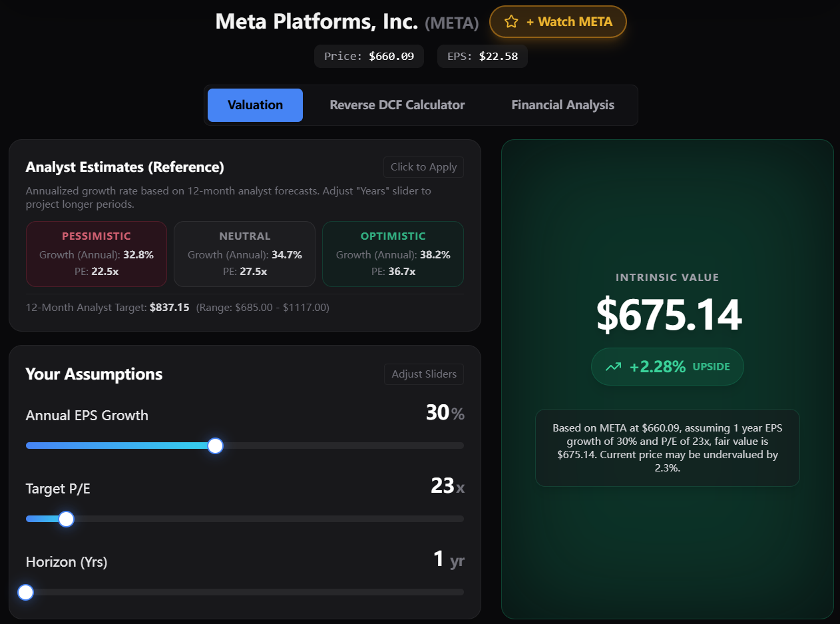Click the 12-Month Analyst Target $837.15 value
Viewport: 840px width, 624px height.
point(170,308)
